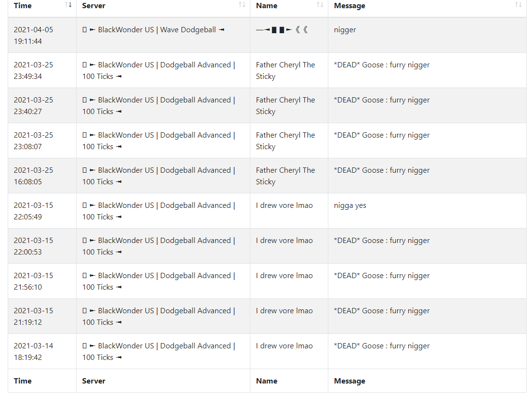The image size is (532, 396).
Task: Click the sort arrows in Server header
Action: pos(242,5)
